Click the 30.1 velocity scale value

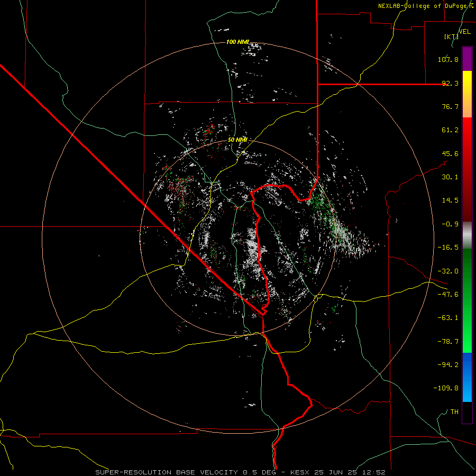tap(450, 177)
